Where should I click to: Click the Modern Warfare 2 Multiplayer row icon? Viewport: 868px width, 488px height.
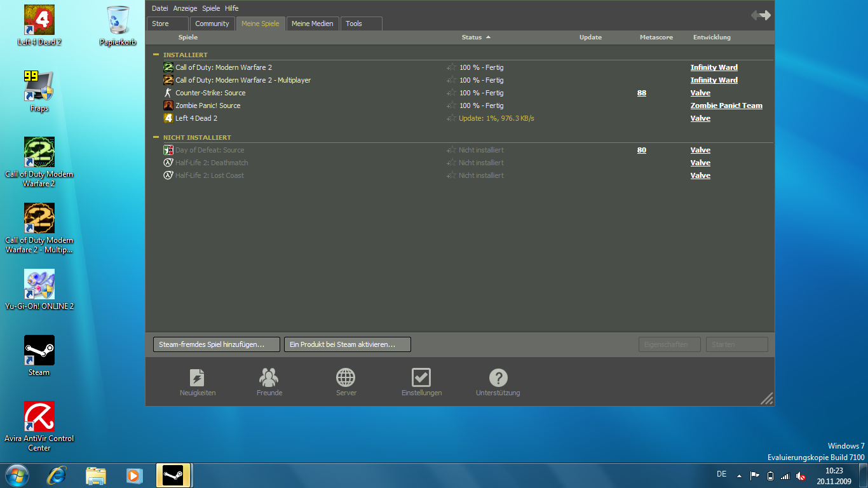(x=168, y=80)
